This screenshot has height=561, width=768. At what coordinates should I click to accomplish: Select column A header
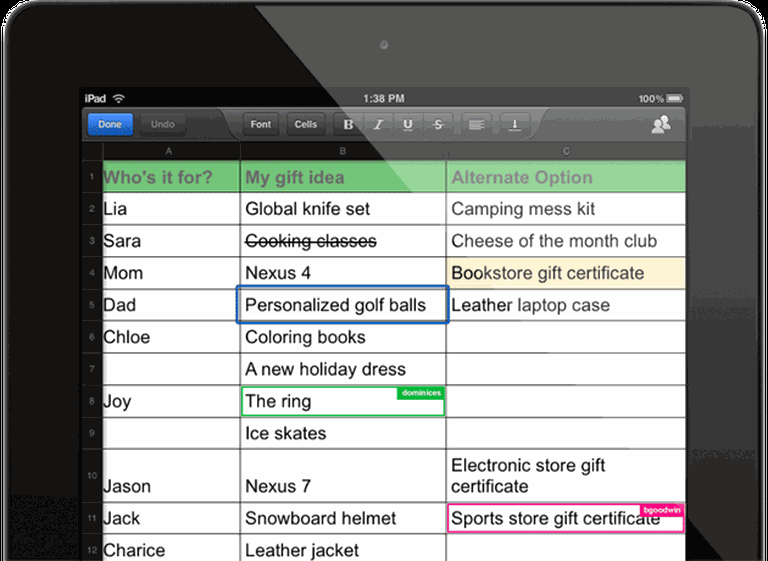coord(171,152)
